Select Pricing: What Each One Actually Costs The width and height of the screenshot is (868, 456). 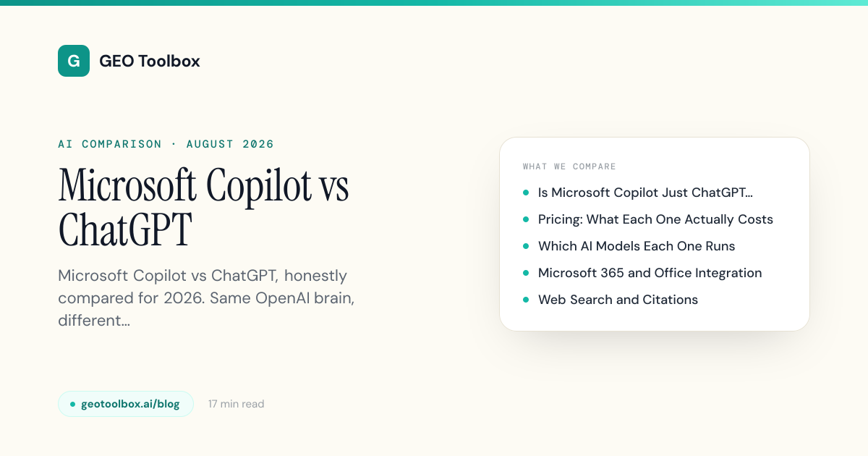point(655,219)
